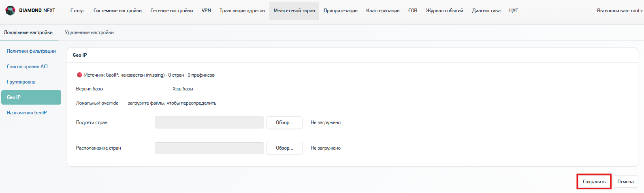Viewport: 644px width, 193px height.
Task: Open Журнал событий
Action: point(445,11)
